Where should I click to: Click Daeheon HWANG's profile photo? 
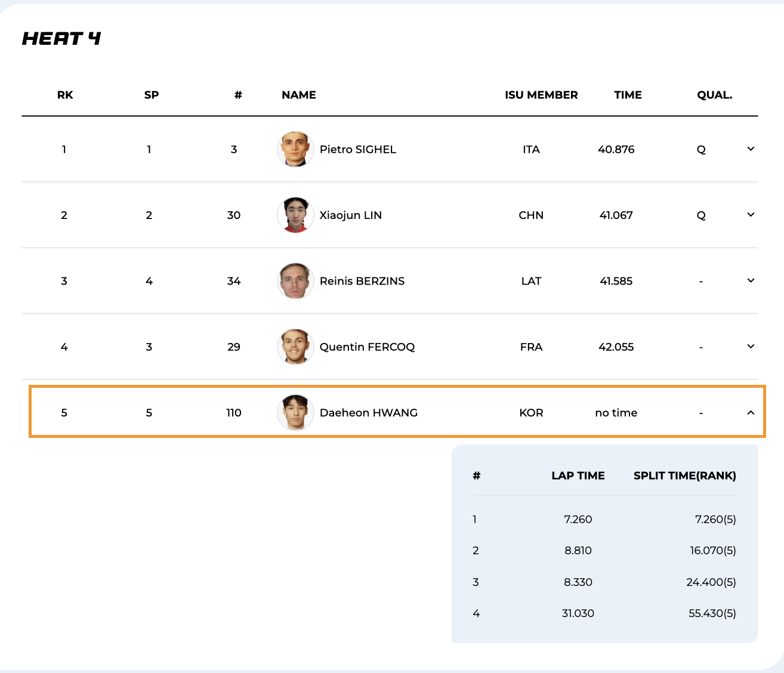pyautogui.click(x=295, y=412)
